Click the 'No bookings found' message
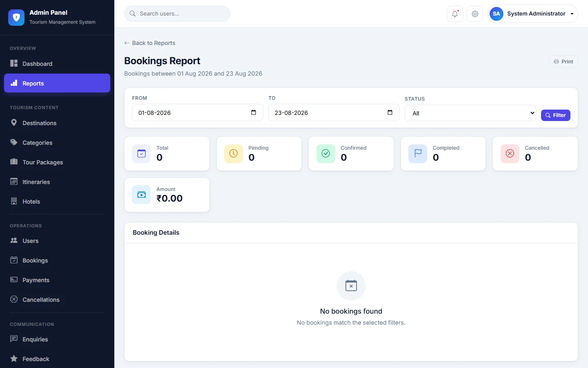This screenshot has width=588, height=368. point(351,311)
